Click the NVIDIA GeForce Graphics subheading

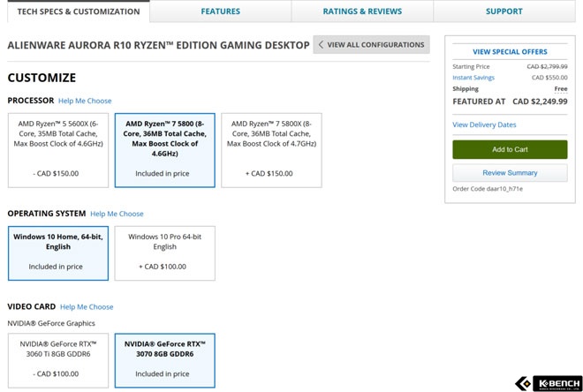tap(51, 323)
